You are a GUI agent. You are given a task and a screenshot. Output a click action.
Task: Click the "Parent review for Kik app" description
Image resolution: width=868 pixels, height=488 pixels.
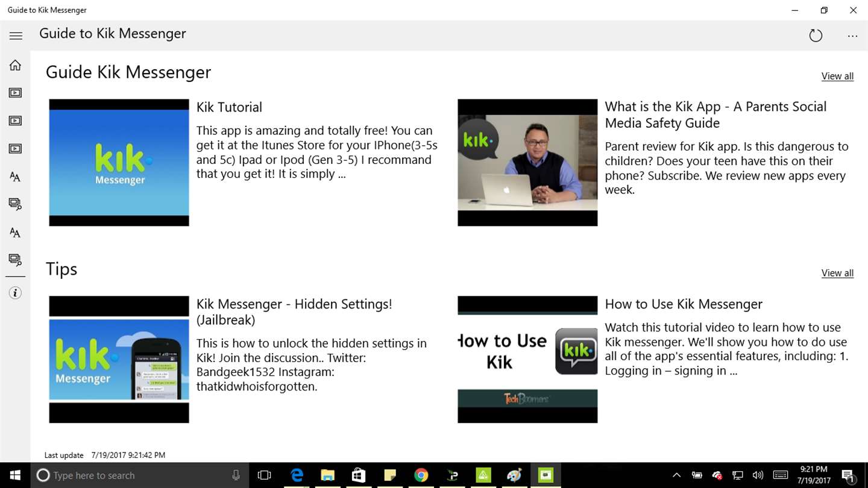[726, 168]
